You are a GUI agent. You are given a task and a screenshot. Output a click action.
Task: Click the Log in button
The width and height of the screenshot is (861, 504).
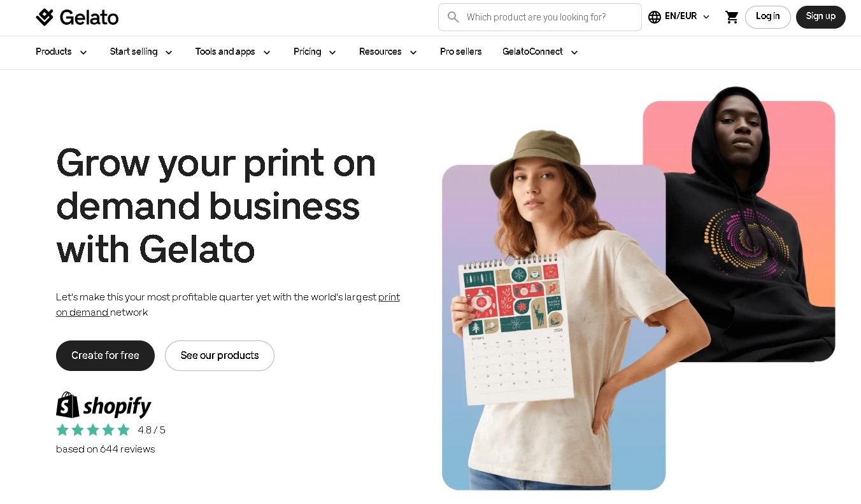[767, 17]
